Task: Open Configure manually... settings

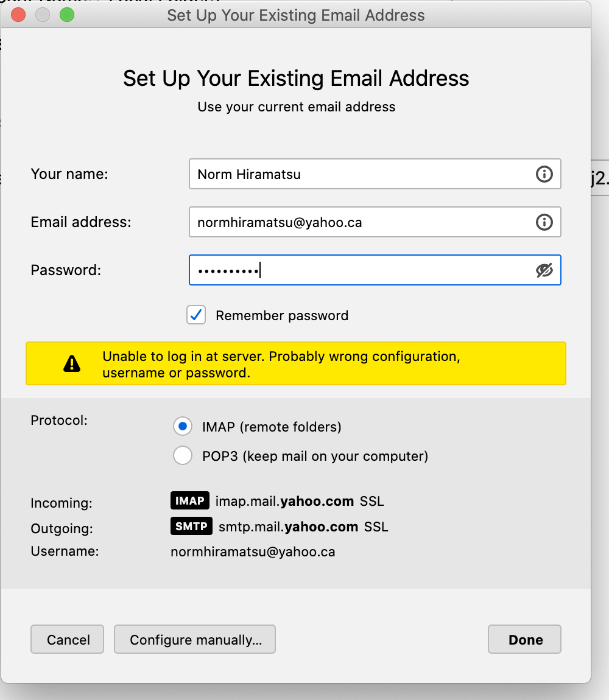Action: [195, 639]
